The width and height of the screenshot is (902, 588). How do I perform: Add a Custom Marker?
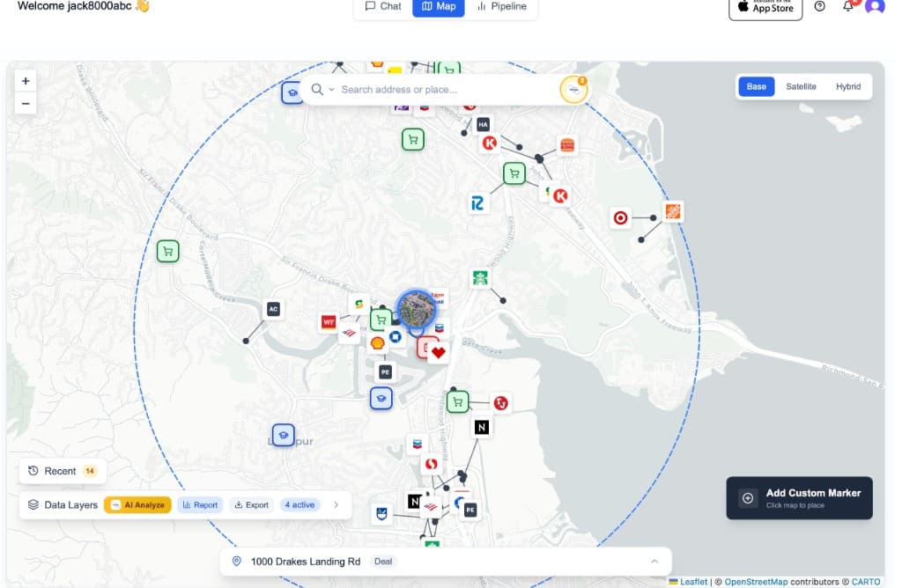[799, 497]
